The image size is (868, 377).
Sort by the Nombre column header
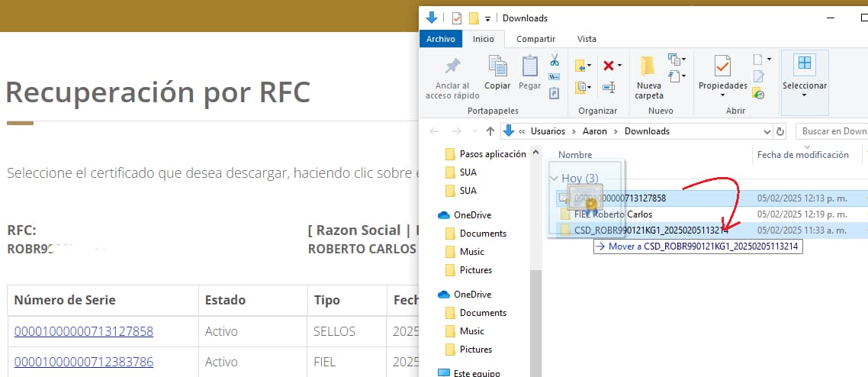pyautogui.click(x=575, y=155)
